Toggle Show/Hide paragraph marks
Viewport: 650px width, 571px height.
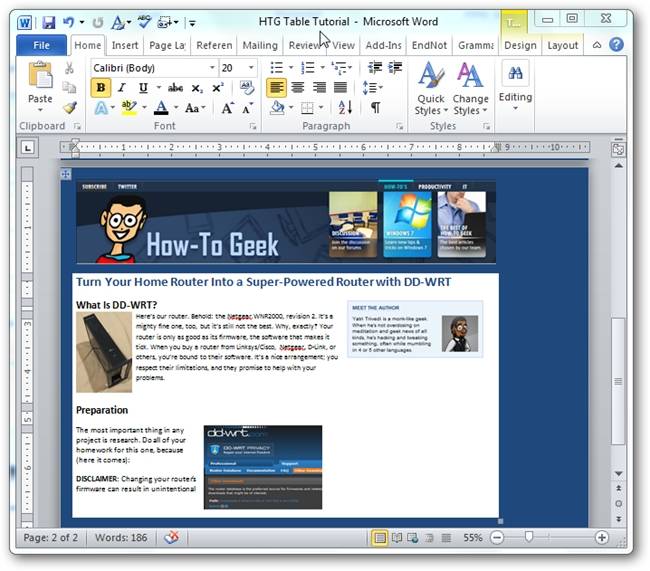point(376,108)
